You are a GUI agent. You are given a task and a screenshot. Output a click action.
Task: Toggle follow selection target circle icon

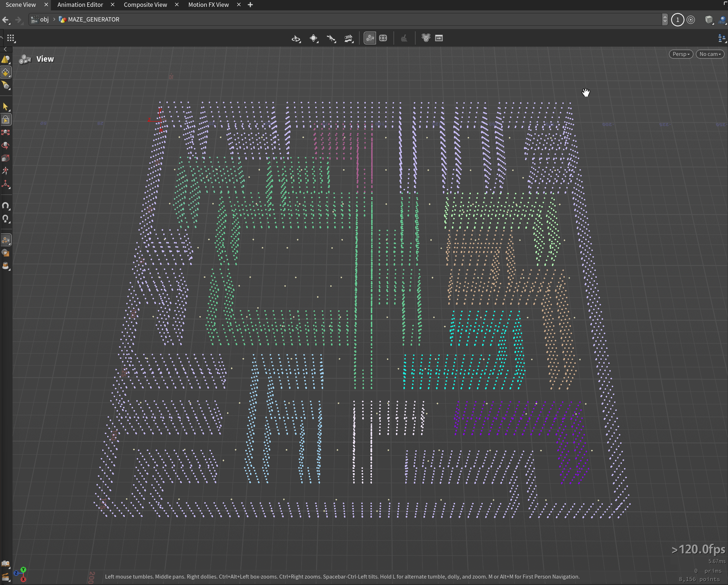691,20
